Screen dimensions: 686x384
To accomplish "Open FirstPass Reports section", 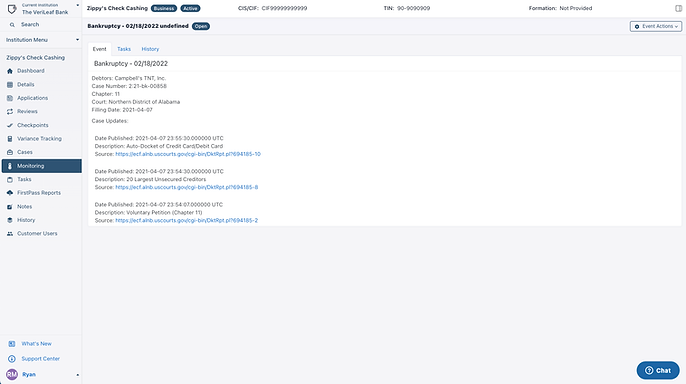I will 39,193.
